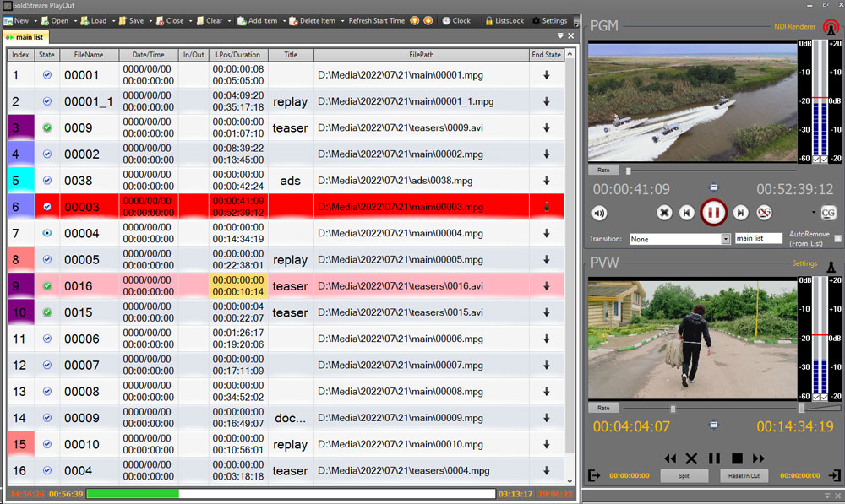The image size is (845, 504).
Task: Click the Refresh Start Time button
Action: pos(376,20)
